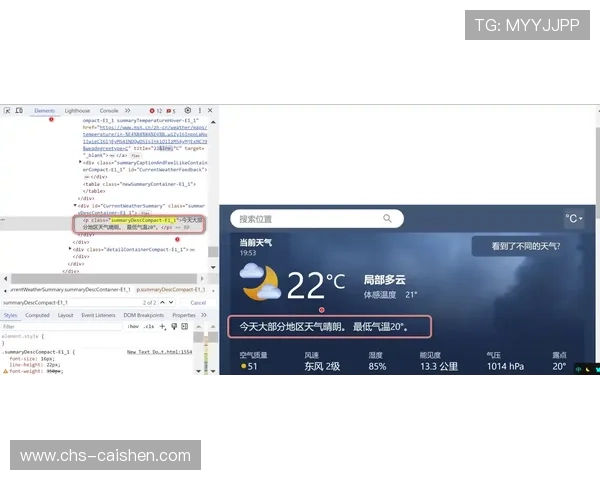Image resolution: width=600 pixels, height=480 pixels.
Task: Click the 搜索位置 location search box
Action: 317,219
